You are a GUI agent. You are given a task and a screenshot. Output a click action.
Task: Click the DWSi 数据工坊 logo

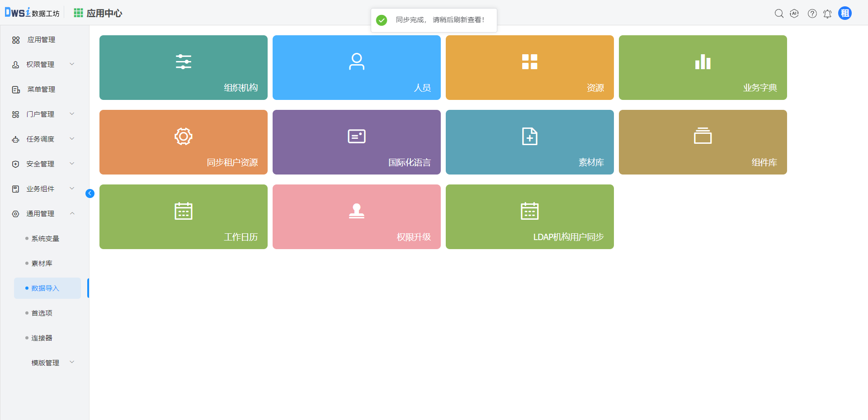(x=32, y=13)
